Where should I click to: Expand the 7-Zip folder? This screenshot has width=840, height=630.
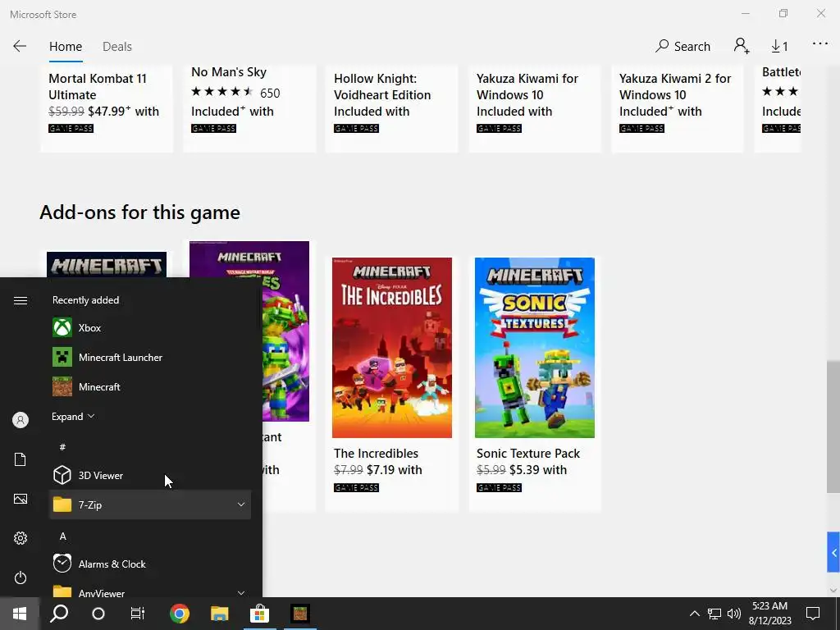click(x=150, y=504)
